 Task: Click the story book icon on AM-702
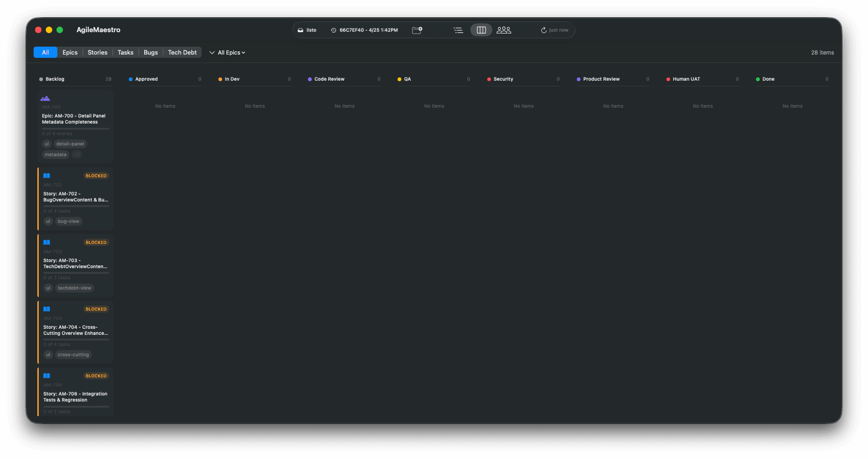[47, 176]
